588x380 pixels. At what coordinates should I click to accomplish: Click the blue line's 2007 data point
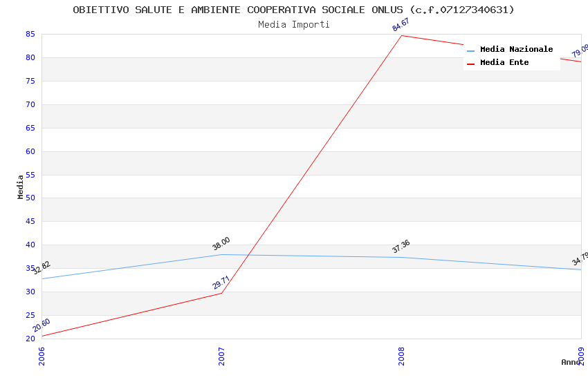pos(221,254)
